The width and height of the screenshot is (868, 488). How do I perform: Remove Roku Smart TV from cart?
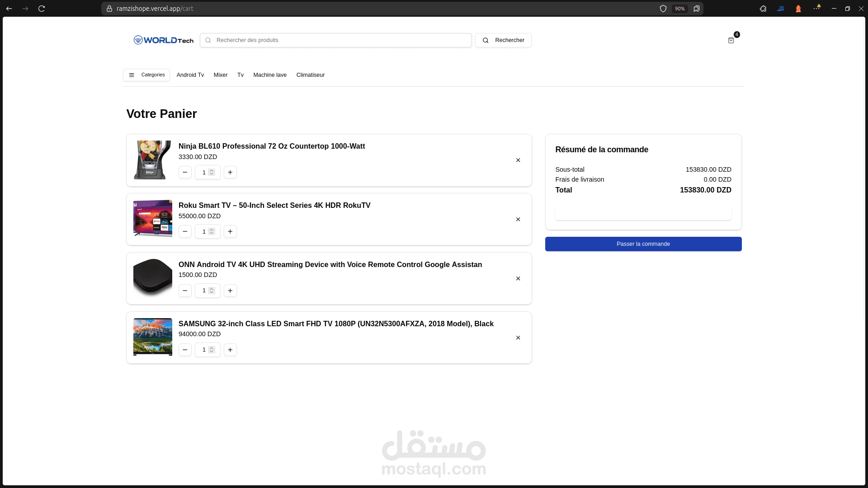[518, 219]
